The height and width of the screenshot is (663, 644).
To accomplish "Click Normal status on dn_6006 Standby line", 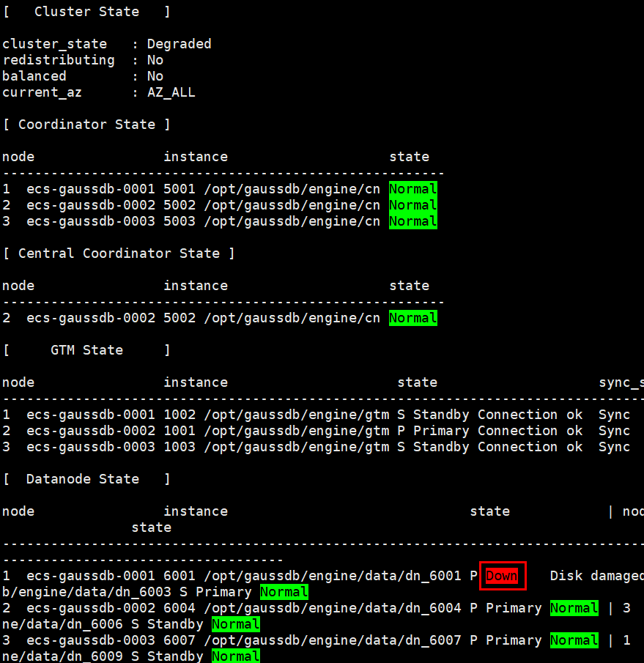I will coord(236,624).
